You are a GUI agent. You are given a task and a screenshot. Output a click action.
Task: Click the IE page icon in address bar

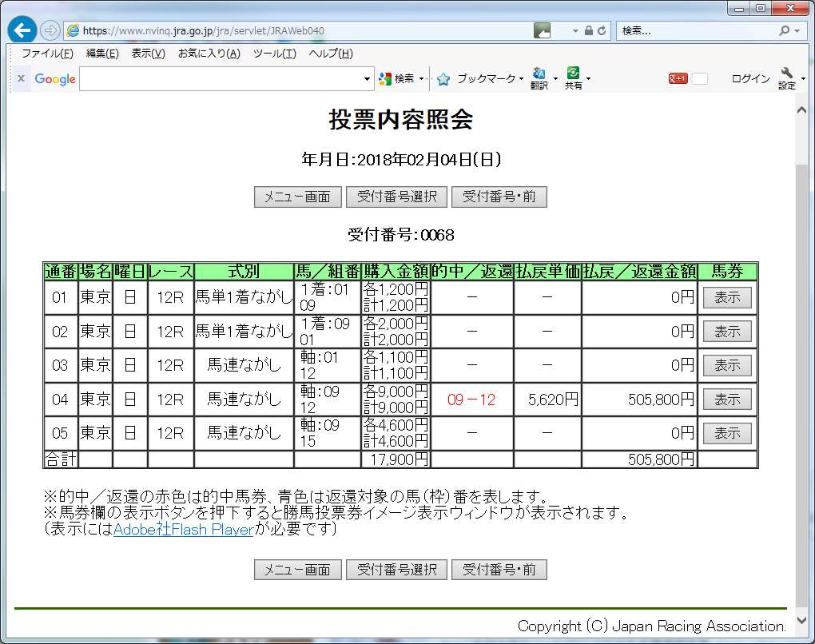coord(74,30)
